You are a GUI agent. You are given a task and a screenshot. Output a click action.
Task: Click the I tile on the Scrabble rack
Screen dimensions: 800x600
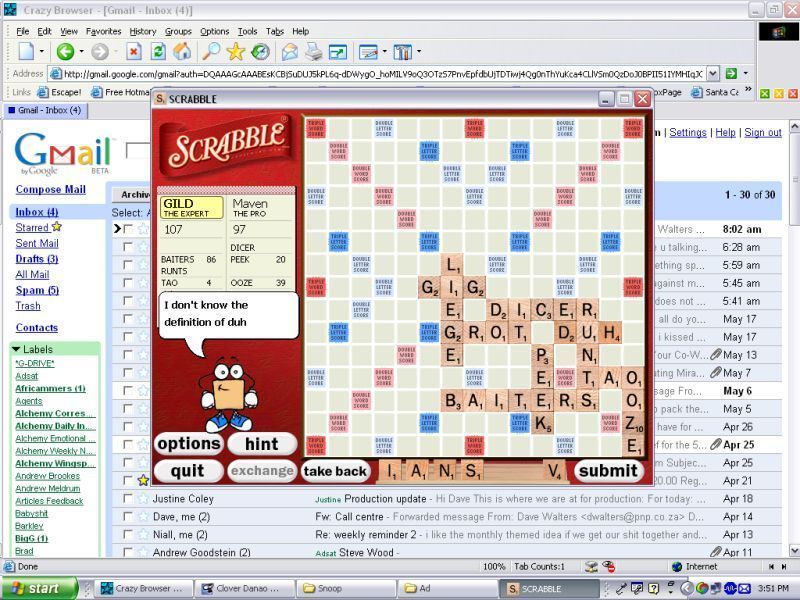[x=391, y=471]
